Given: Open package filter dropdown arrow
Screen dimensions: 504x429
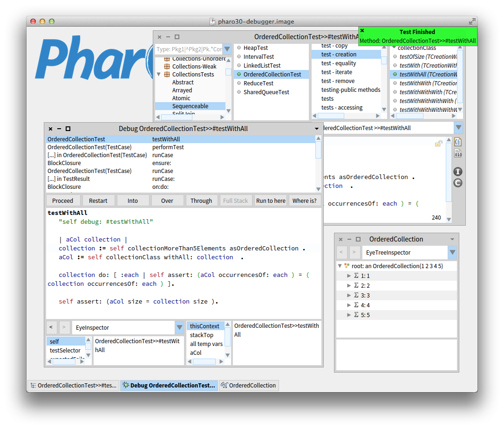Looking at the screenshot, I should (227, 49).
